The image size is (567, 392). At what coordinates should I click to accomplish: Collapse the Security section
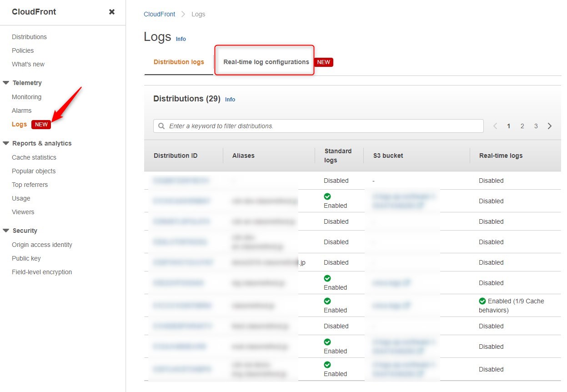[6, 231]
